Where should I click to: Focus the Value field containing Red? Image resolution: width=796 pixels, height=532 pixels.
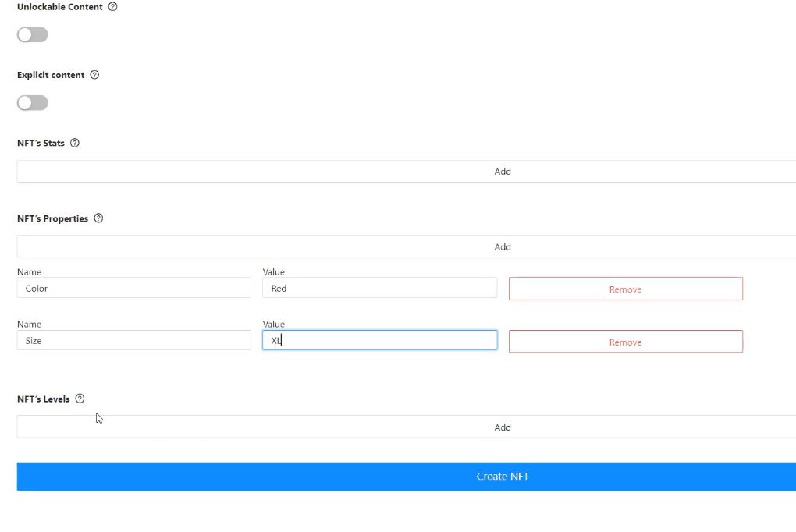point(380,288)
